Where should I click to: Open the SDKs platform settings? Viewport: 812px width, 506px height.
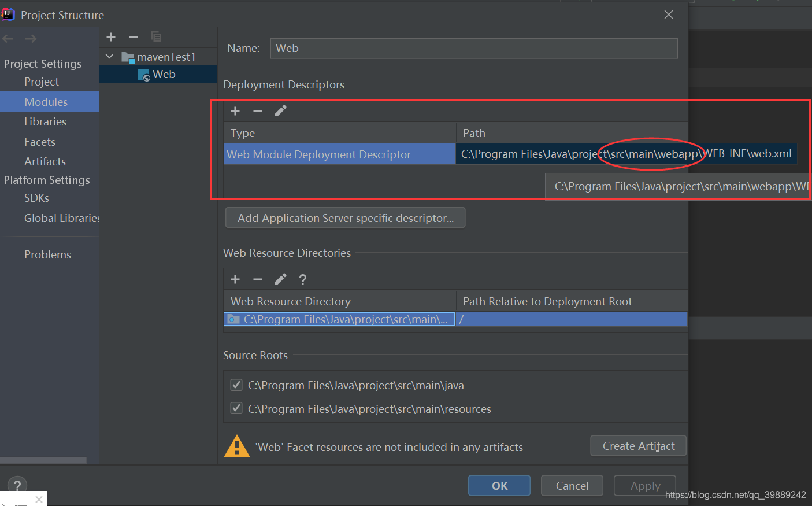(x=36, y=198)
